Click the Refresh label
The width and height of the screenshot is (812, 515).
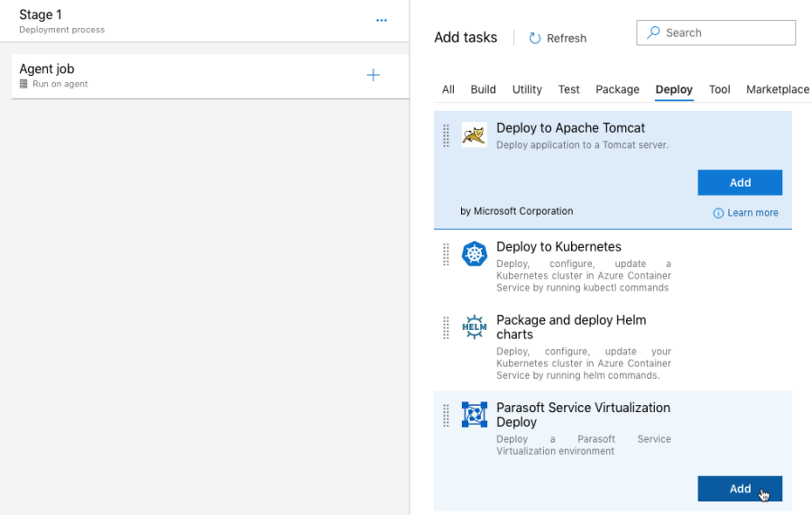(x=567, y=38)
